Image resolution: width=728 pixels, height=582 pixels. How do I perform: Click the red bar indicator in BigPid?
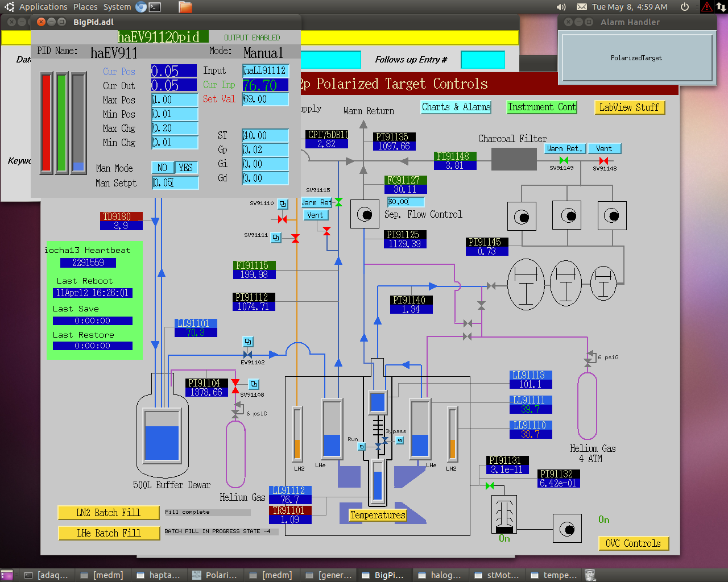[47, 122]
